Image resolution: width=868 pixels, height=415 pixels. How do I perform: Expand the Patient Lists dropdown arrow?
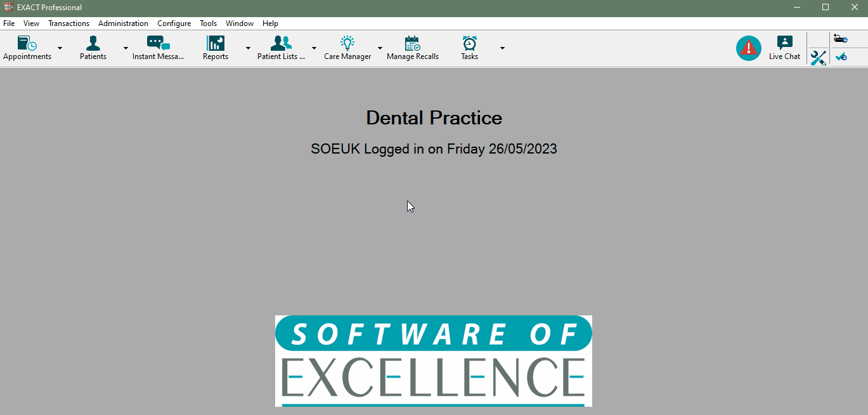[314, 48]
